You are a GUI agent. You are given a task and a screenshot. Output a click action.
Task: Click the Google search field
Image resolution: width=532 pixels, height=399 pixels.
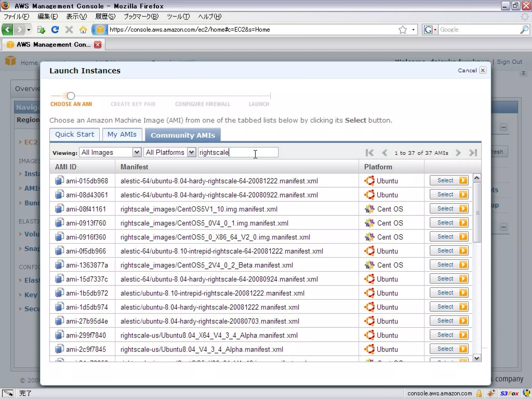[479, 30]
